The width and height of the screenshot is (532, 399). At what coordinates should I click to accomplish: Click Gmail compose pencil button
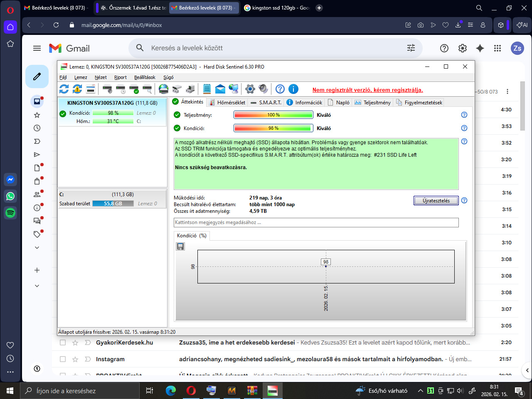pyautogui.click(x=37, y=76)
